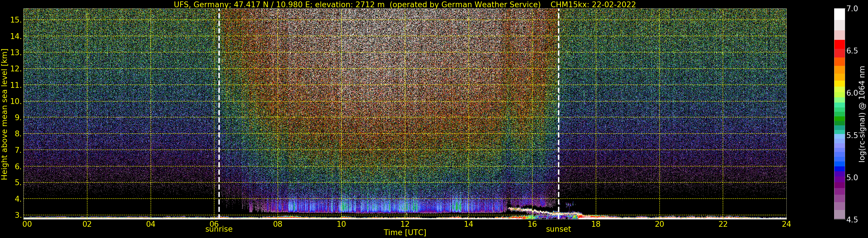Screen dimensions: 868x238
Task: Click colorbar value '5.5'
Action: (852, 135)
